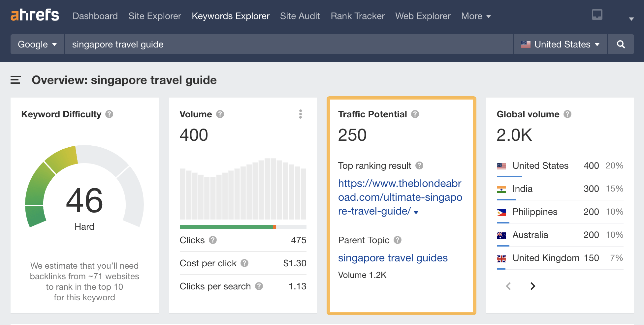The image size is (644, 325).
Task: Click the ahrefs logo
Action: [35, 15]
